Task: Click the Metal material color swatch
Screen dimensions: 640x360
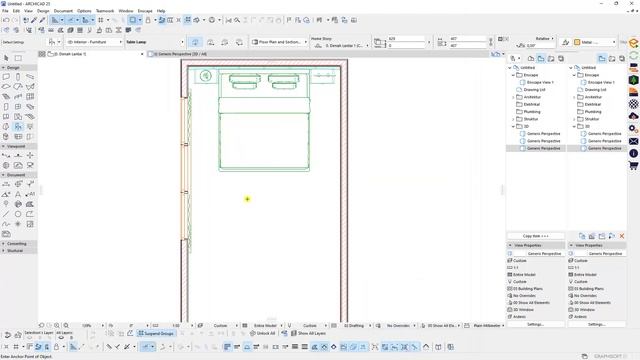Action: tap(577, 42)
